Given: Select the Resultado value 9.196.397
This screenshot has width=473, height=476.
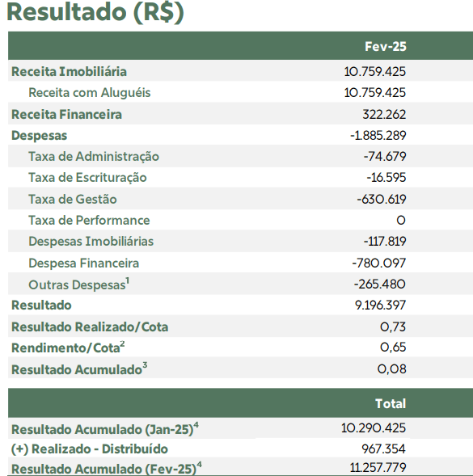Looking at the screenshot, I should pos(380,305).
